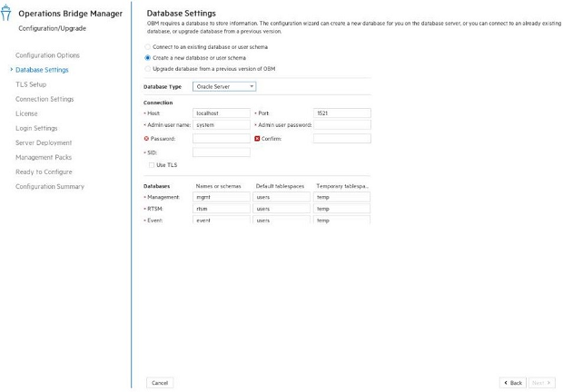Click the Configuration/Upgrade subtitle
The width and height of the screenshot is (563, 392).
(x=52, y=28)
